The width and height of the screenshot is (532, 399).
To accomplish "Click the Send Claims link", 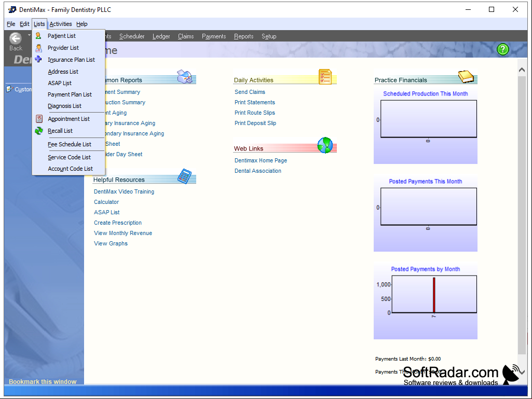I will click(x=250, y=92).
